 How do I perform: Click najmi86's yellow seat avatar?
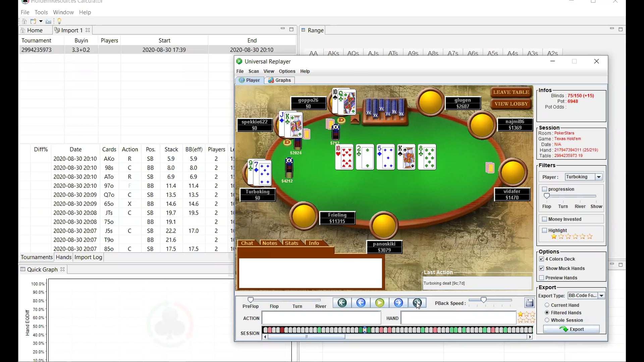pyautogui.click(x=482, y=125)
